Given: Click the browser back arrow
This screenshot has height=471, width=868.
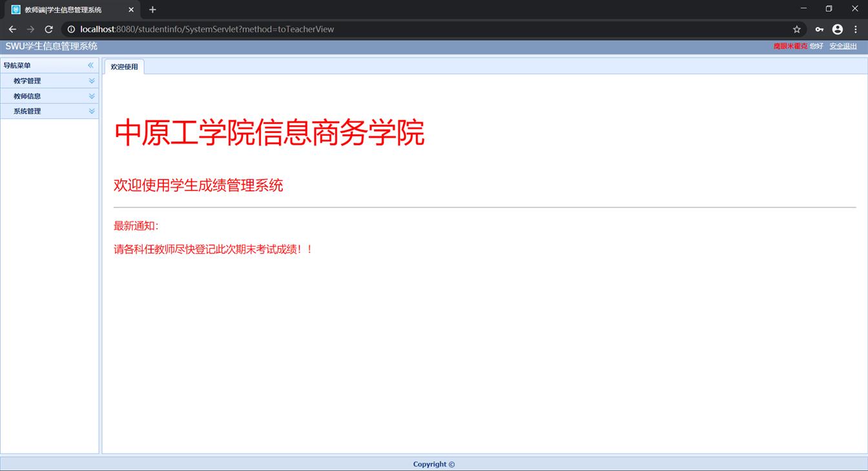Looking at the screenshot, I should pyautogui.click(x=12, y=29).
